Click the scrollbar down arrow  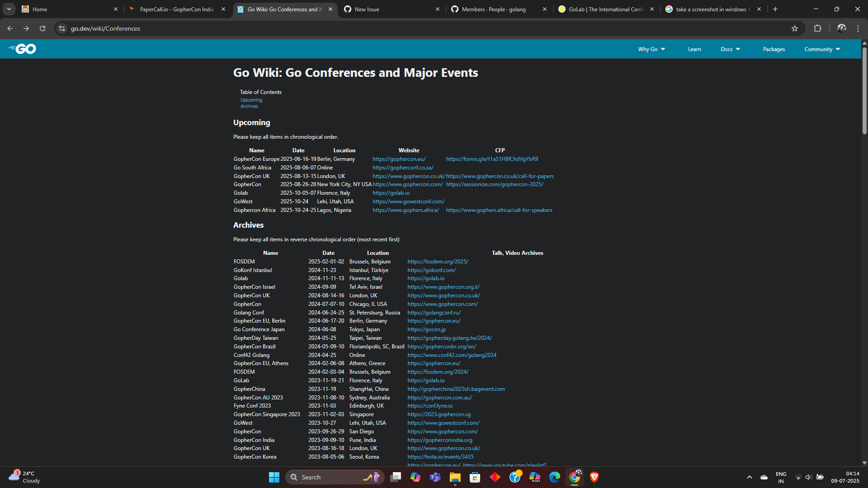click(864, 463)
